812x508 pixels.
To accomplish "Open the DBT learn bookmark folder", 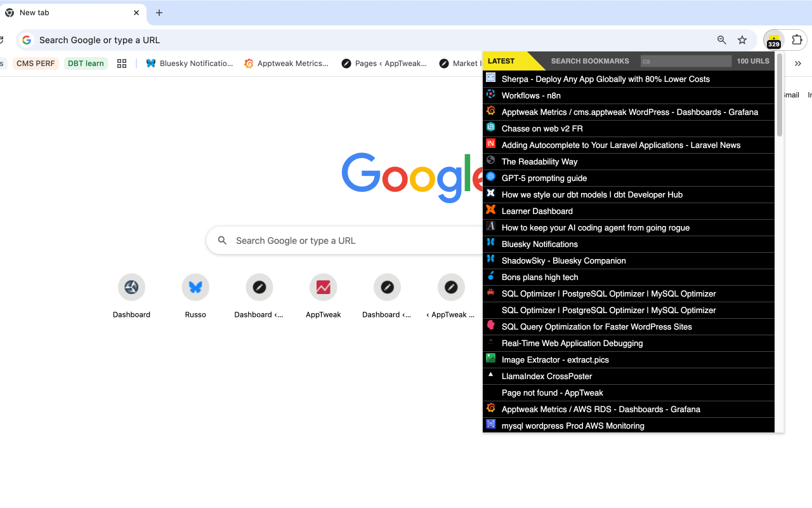I will (x=86, y=63).
